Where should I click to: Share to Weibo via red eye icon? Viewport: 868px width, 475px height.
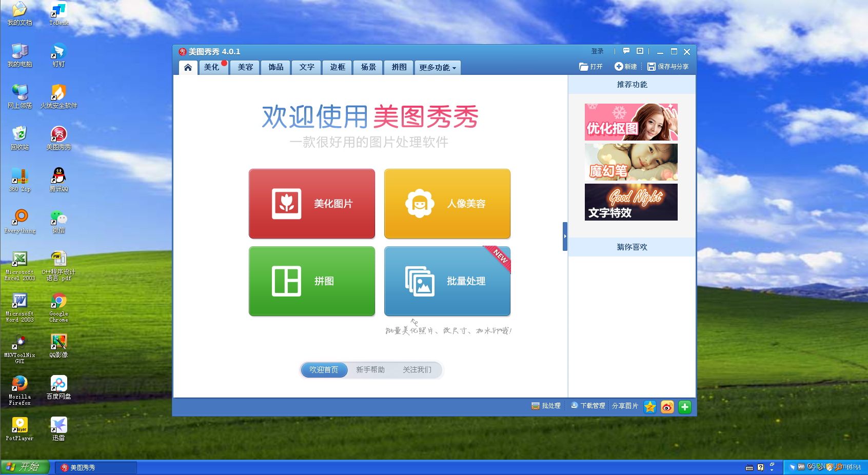[x=667, y=407]
